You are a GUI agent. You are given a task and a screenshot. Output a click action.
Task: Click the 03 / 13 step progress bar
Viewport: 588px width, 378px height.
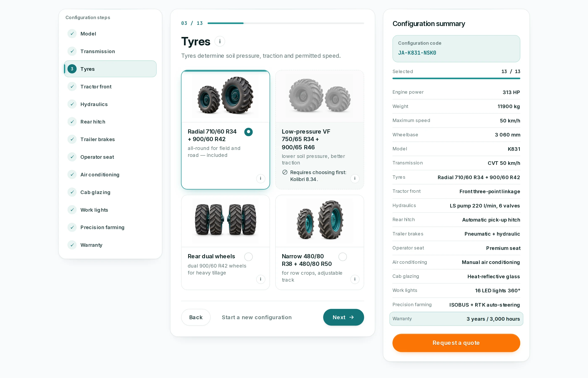286,23
